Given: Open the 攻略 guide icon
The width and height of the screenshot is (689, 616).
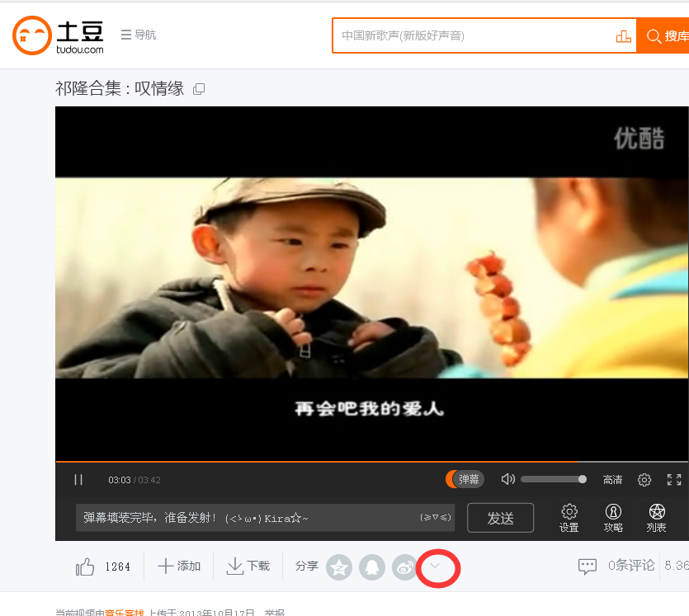Looking at the screenshot, I should tap(613, 518).
